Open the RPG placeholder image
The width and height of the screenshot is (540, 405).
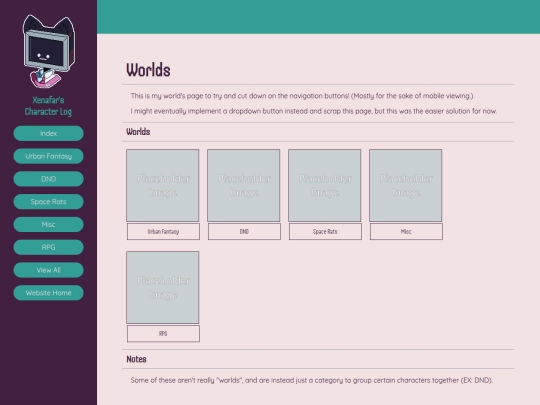(163, 287)
